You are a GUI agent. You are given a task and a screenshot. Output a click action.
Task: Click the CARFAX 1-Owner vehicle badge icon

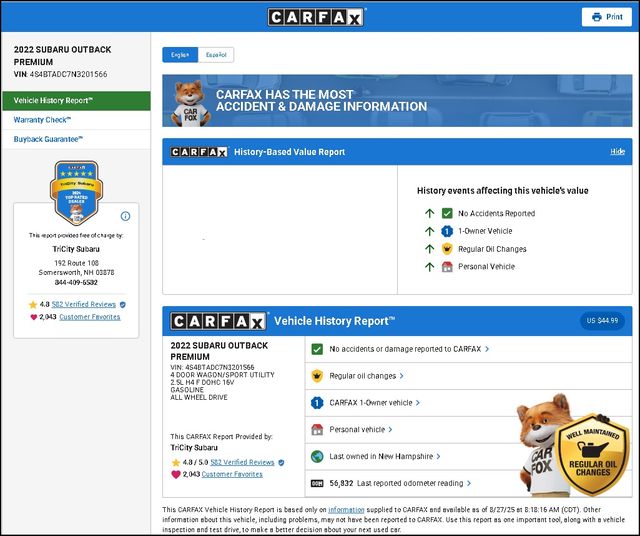317,403
